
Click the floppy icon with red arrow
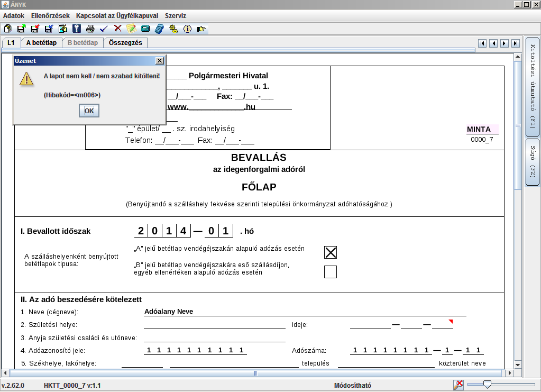tap(35, 29)
